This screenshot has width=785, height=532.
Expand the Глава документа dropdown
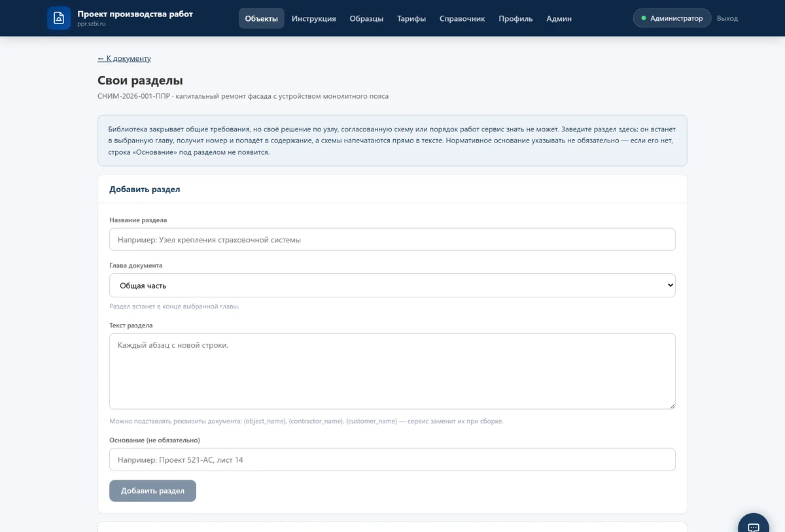[x=392, y=286]
